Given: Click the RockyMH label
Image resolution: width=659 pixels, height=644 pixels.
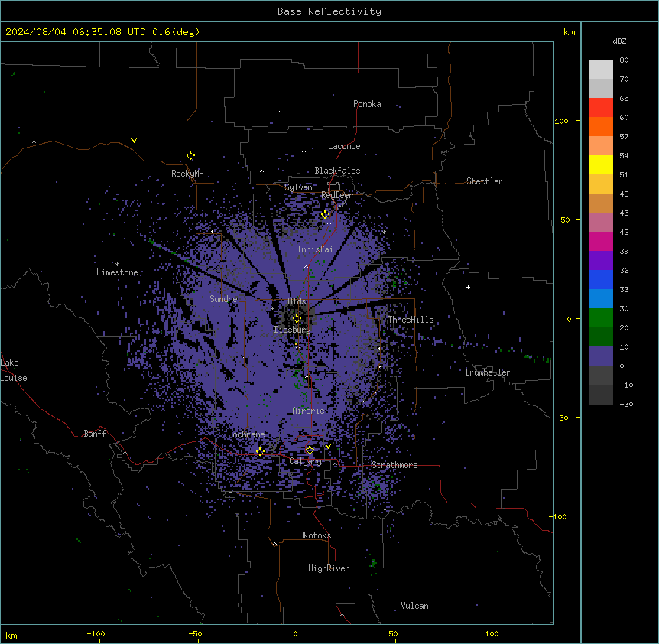Looking at the screenshot, I should coord(187,174).
